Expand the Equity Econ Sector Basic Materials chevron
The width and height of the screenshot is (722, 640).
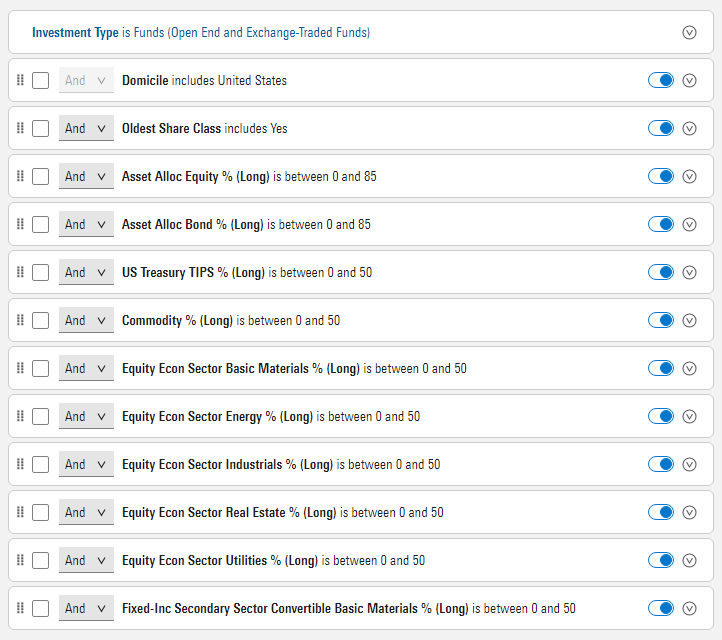pyautogui.click(x=689, y=368)
